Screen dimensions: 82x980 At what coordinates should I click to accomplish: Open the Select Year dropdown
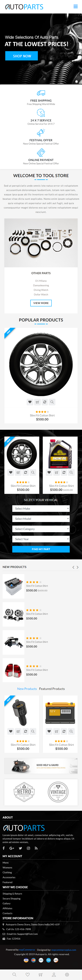[41, 539]
